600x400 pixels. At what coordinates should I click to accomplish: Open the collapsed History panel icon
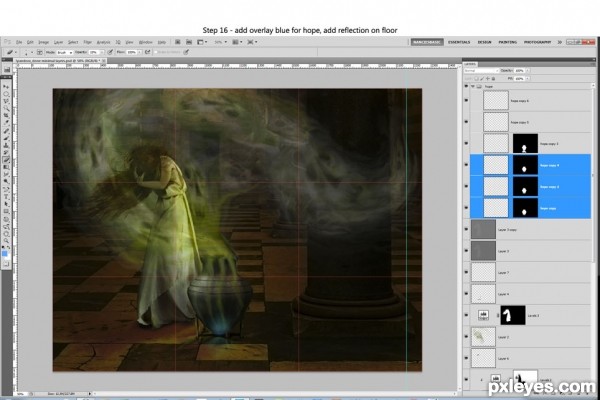click(x=7, y=69)
